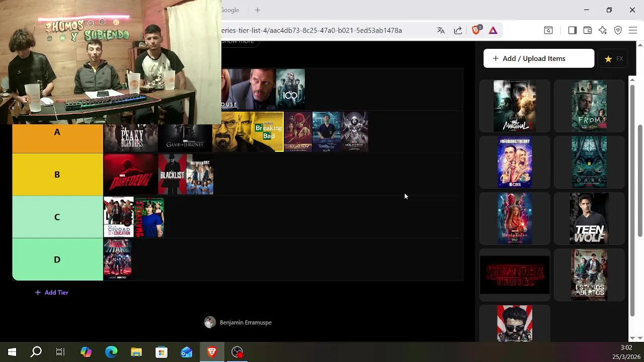Select The Flash poster in tier A
The image size is (644, 362).
[x=298, y=132]
